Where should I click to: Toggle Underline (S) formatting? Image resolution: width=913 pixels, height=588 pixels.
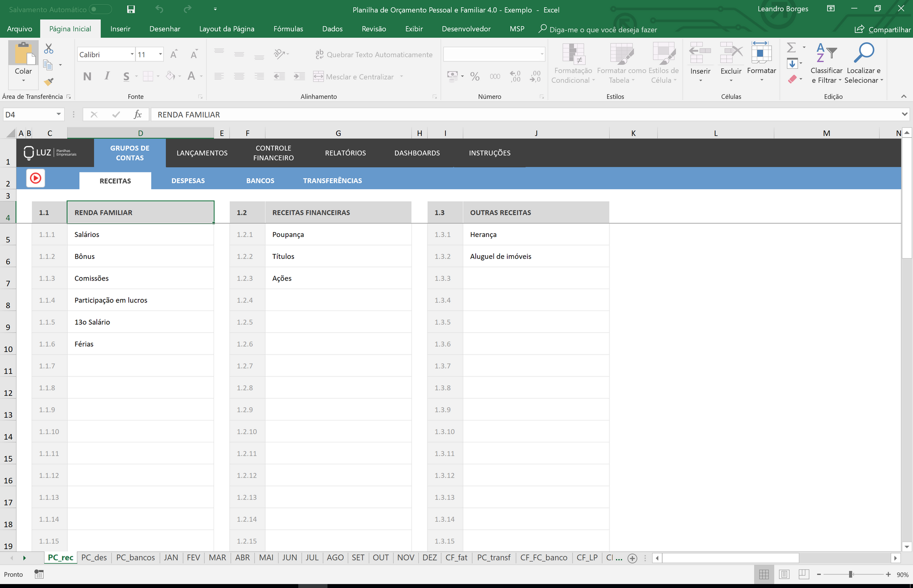coord(127,77)
